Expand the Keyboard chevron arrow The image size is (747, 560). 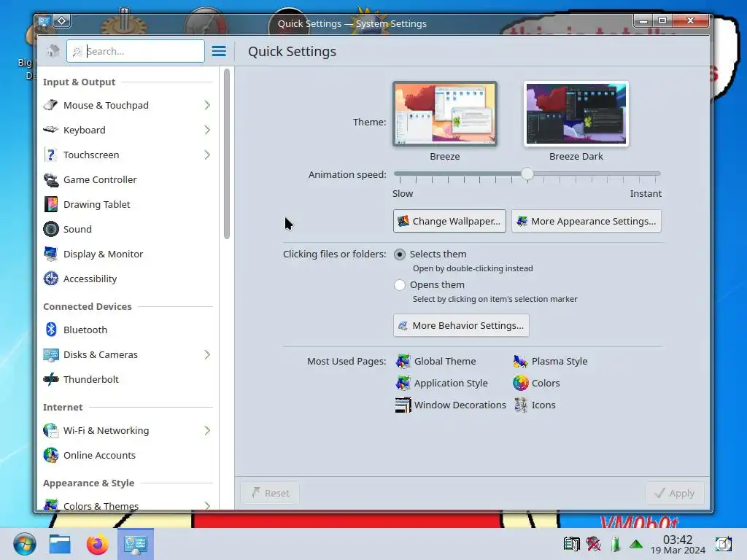(207, 130)
